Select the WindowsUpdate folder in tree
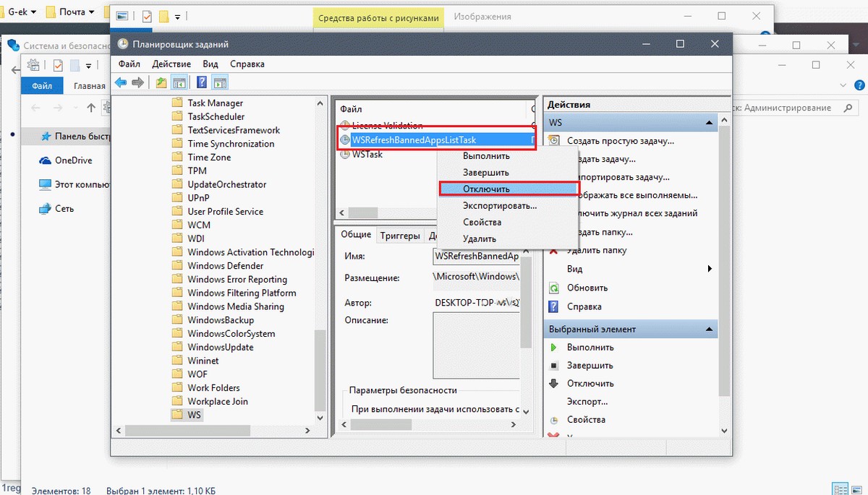This screenshot has height=495, width=868. tap(220, 348)
